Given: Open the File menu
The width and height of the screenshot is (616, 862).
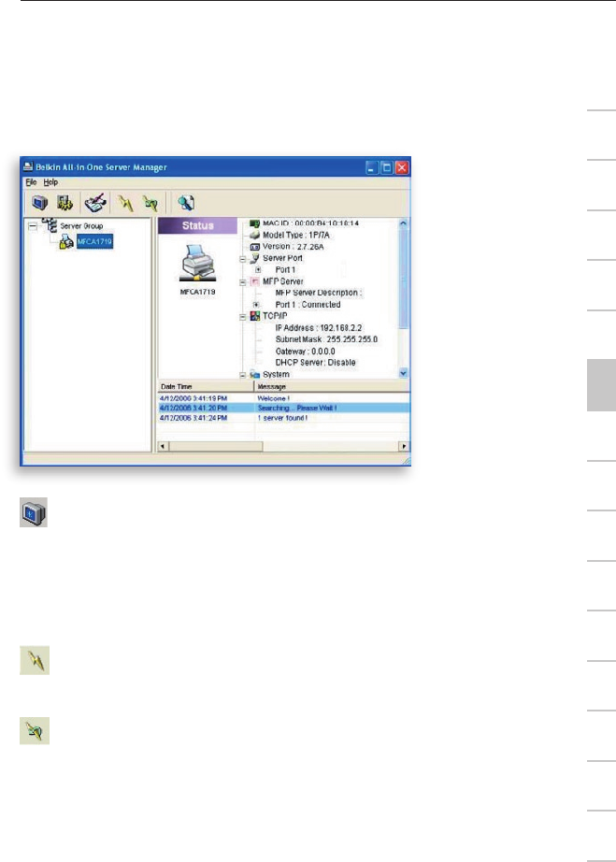Looking at the screenshot, I should (x=31, y=182).
